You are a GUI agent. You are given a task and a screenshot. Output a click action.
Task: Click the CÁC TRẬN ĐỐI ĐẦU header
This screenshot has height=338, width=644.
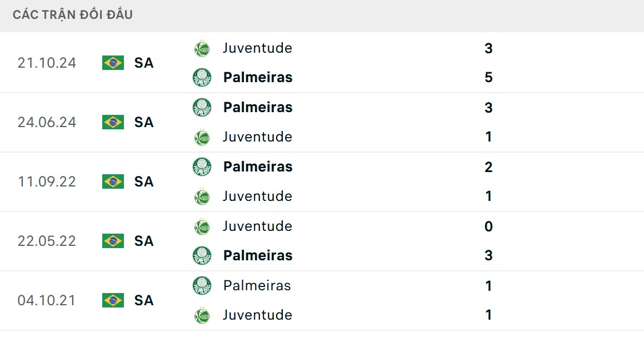(73, 15)
